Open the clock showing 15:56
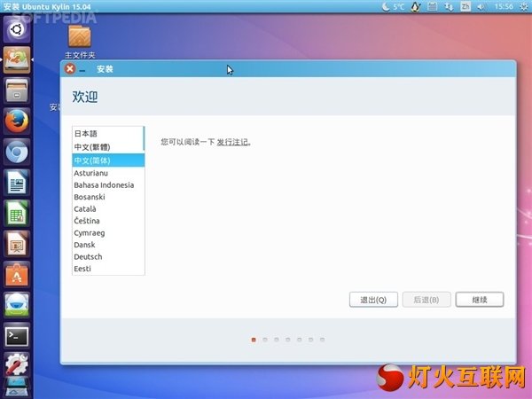 pyautogui.click(x=504, y=6)
